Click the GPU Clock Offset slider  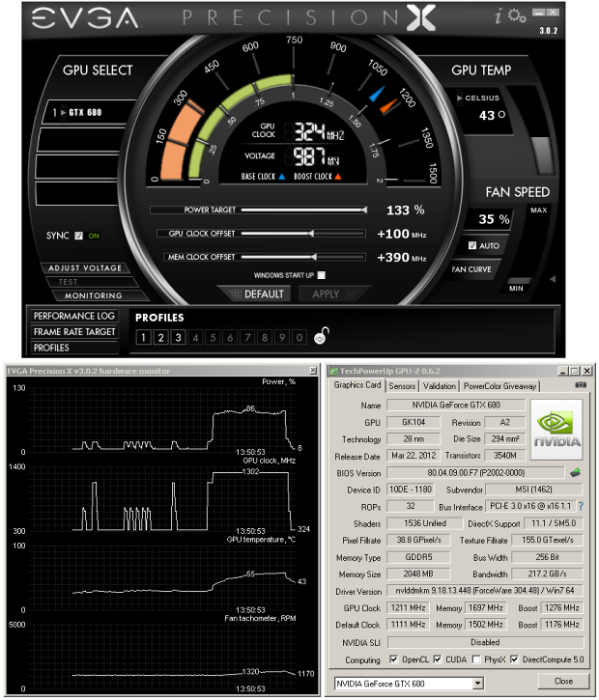303,234
